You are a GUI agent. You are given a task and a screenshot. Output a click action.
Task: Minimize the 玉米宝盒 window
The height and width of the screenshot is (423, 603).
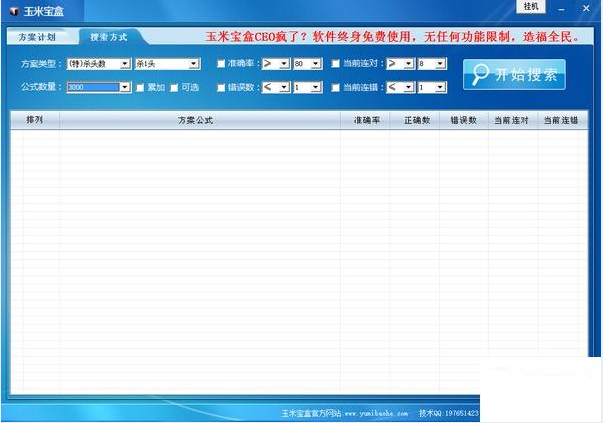562,8
